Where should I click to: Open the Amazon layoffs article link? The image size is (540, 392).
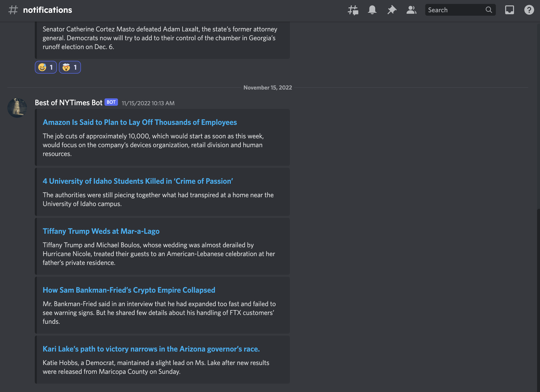pos(140,122)
